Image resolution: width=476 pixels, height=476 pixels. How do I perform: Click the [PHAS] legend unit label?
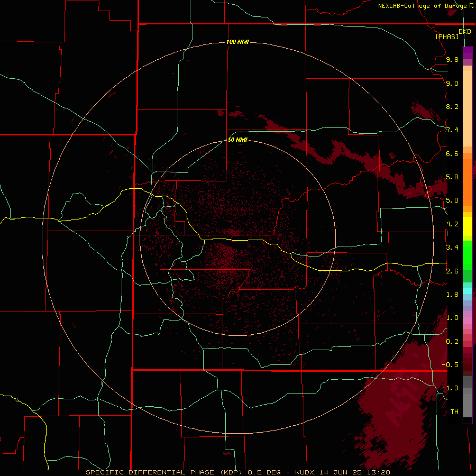coord(447,36)
